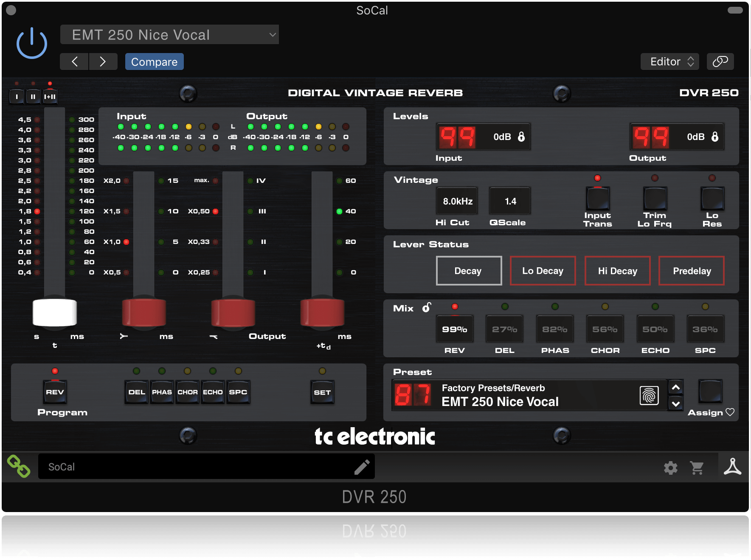The width and height of the screenshot is (751, 560).
Task: Click the lock icon beside Input 0dB
Action: (x=522, y=137)
